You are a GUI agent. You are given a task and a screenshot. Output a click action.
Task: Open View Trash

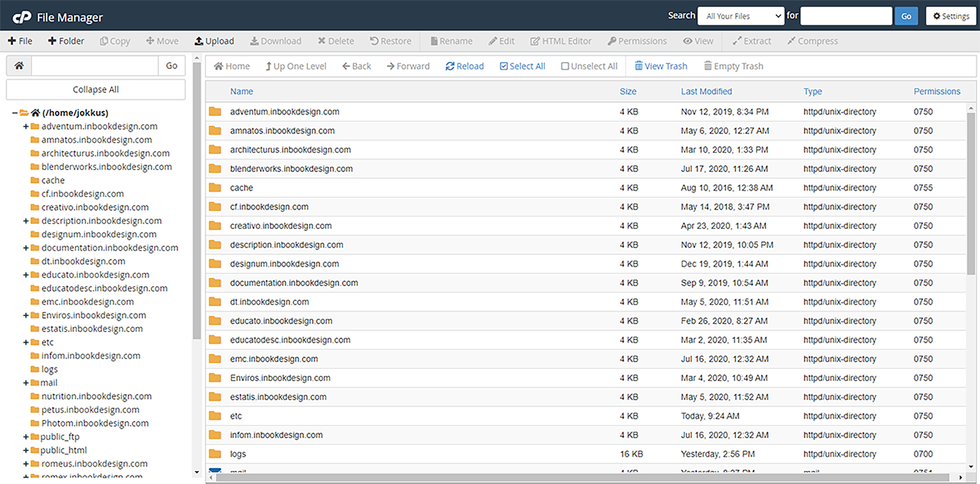pos(661,66)
